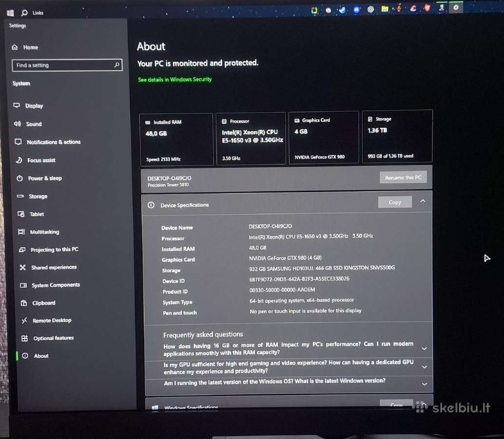The width and height of the screenshot is (504, 439).
Task: Click the Device Specifications info icon
Action: 151,205
